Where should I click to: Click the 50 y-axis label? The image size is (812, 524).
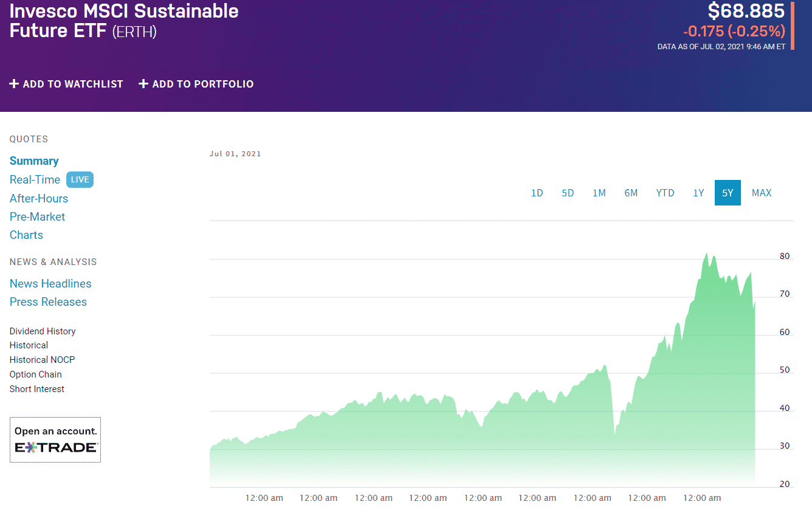pos(785,370)
